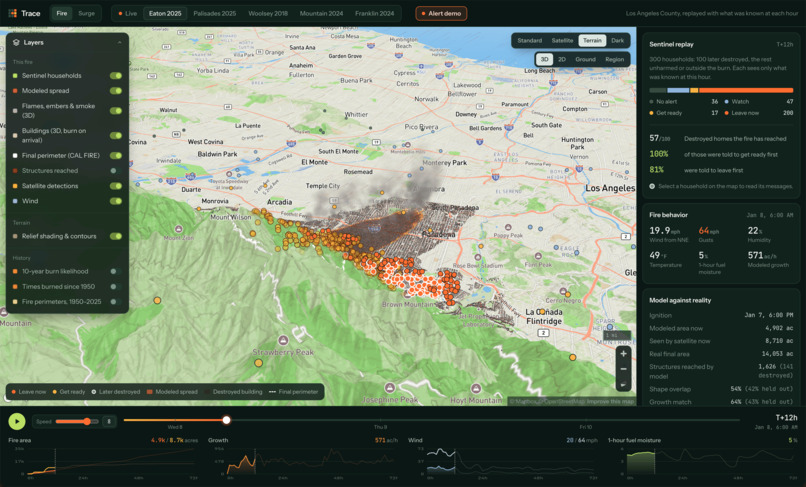Screen dimensions: 806x487
Task: Open Woolsey 2018 fire tab
Action: pos(268,13)
